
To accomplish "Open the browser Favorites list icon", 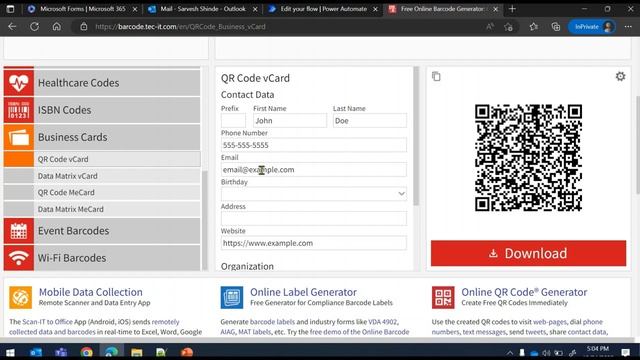I will (x=533, y=27).
